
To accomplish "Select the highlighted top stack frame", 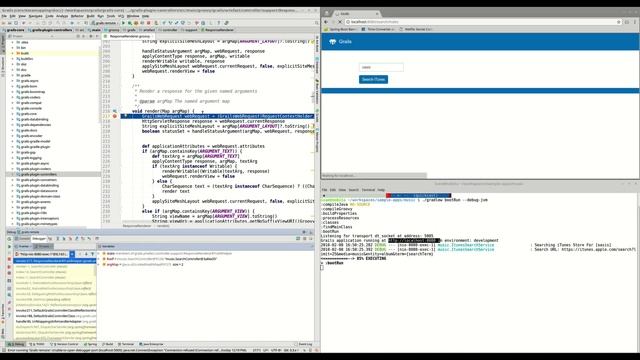I will point(55,260).
